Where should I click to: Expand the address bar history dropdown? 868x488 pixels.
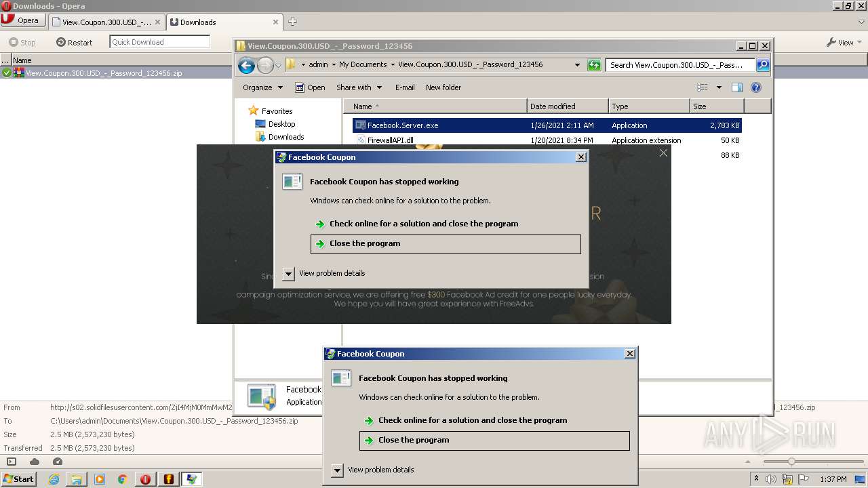[x=577, y=65]
